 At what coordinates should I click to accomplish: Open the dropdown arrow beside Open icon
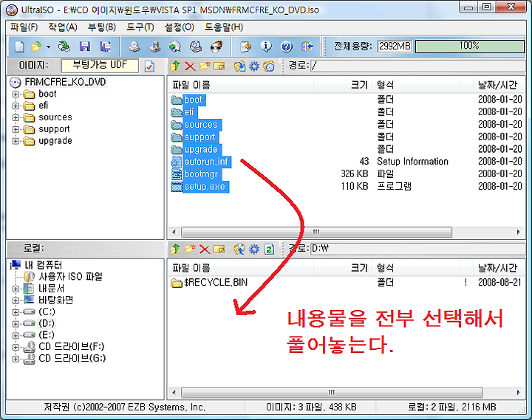pos(49,47)
